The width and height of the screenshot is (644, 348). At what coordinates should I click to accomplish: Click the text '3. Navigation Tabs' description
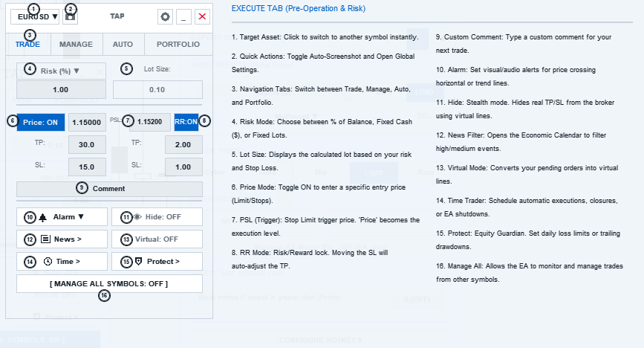321,95
